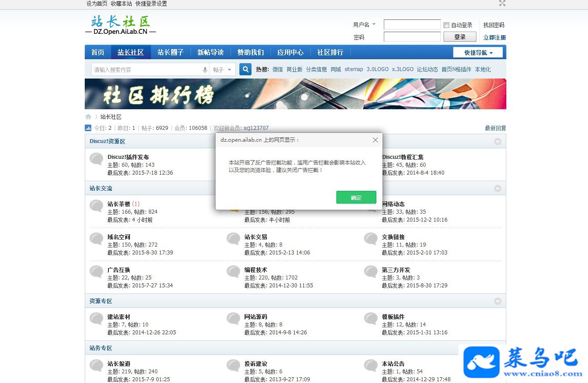The image size is (588, 383).
Task: Enable the 自动登录 checkbox
Action: (x=447, y=25)
